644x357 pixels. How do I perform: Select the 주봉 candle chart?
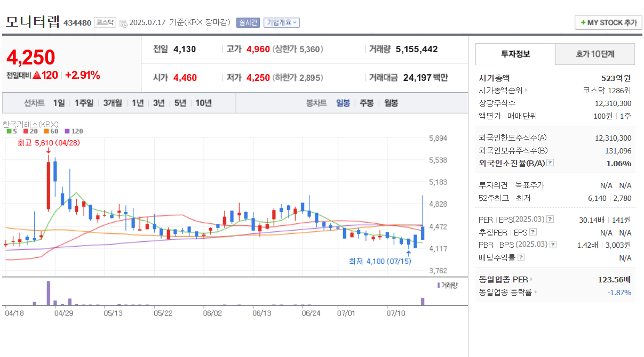coord(367,103)
